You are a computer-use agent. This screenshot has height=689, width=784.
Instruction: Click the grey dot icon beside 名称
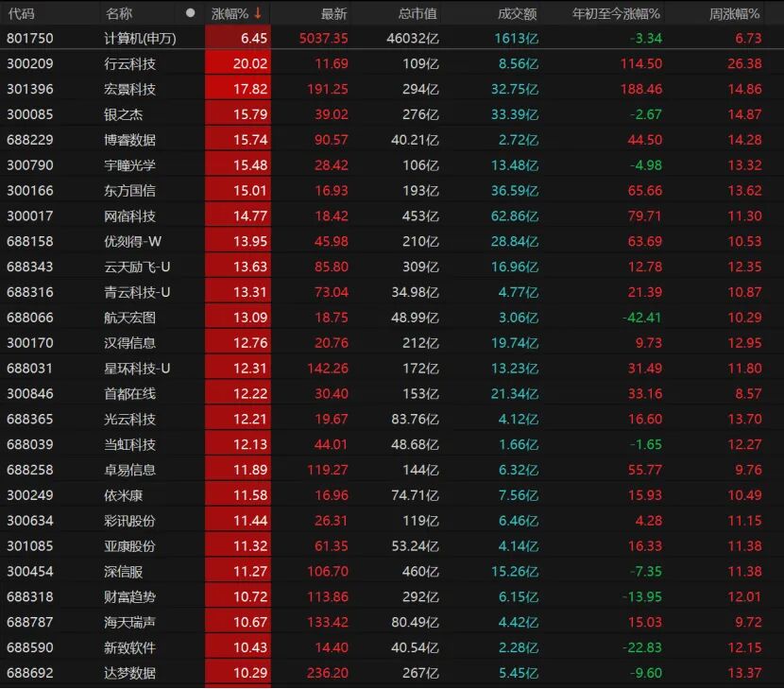point(191,13)
